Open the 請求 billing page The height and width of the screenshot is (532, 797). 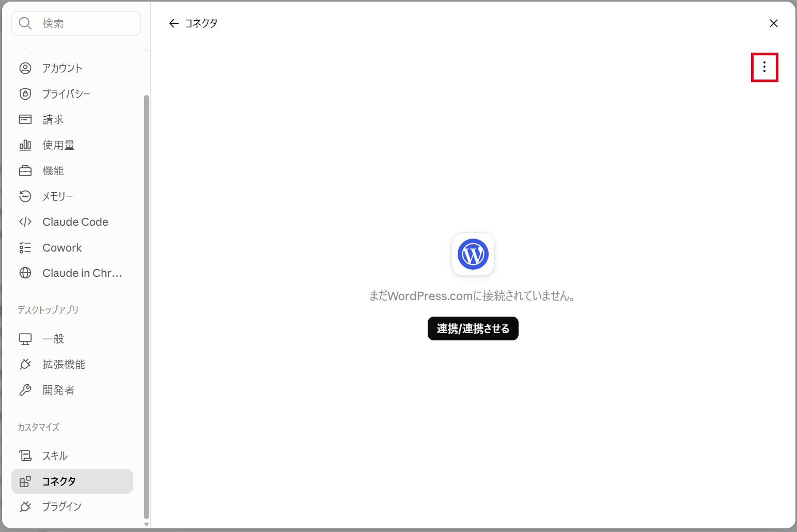click(72, 119)
